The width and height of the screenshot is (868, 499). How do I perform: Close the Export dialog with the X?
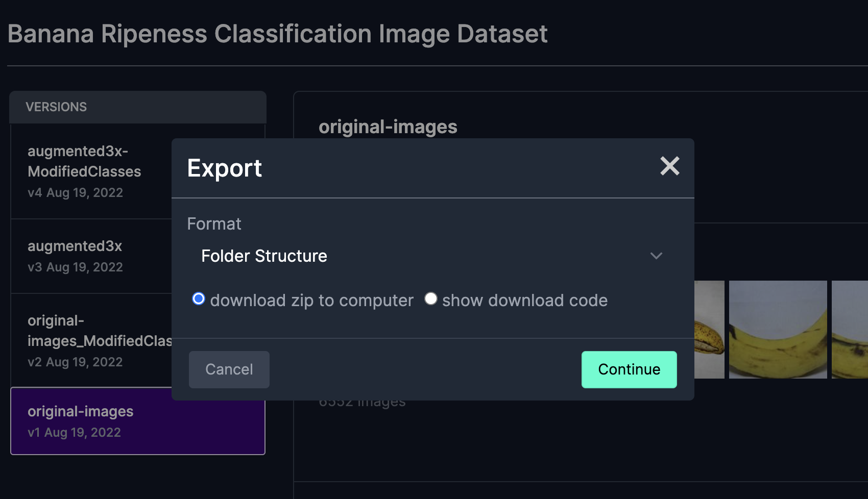[x=670, y=167]
